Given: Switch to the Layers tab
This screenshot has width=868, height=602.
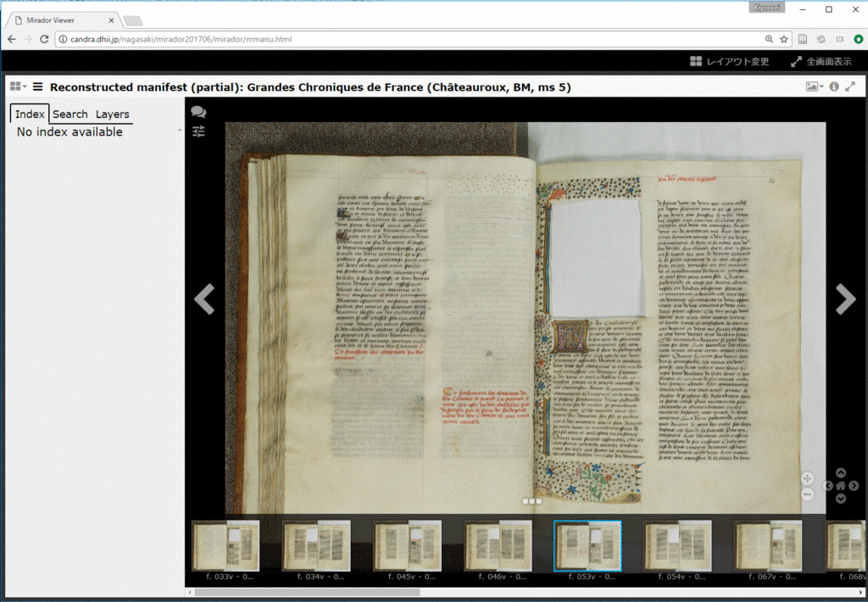Looking at the screenshot, I should point(113,114).
